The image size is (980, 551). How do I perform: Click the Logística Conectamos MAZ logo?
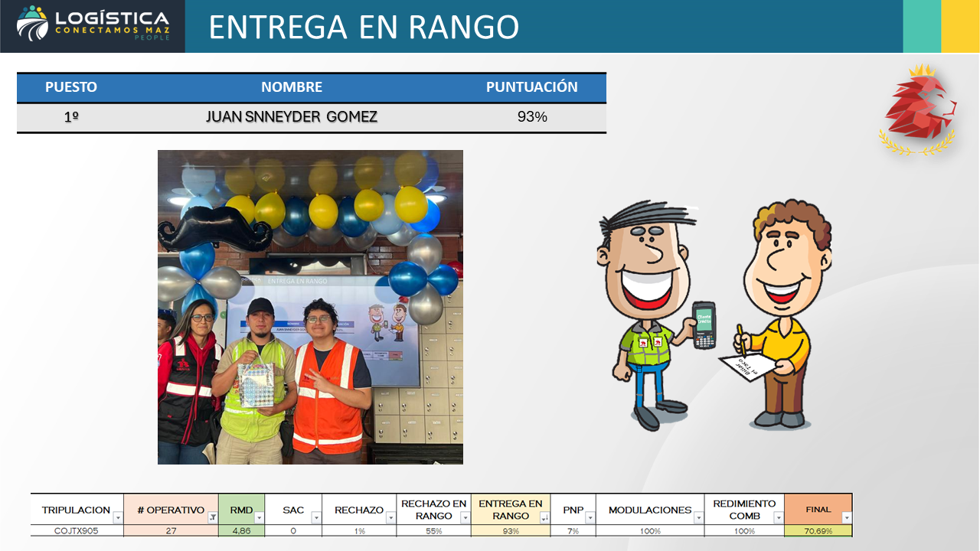93,26
